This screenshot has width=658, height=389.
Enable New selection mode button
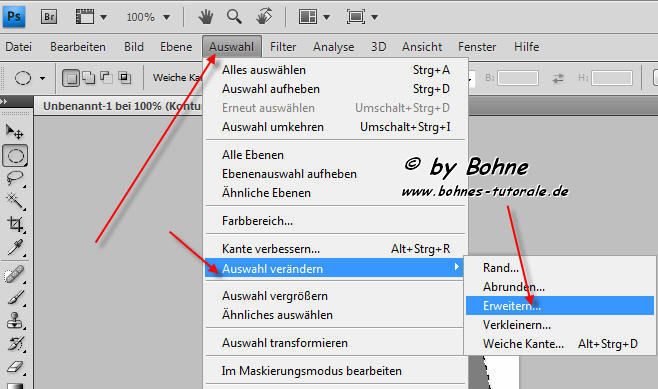pyautogui.click(x=71, y=78)
